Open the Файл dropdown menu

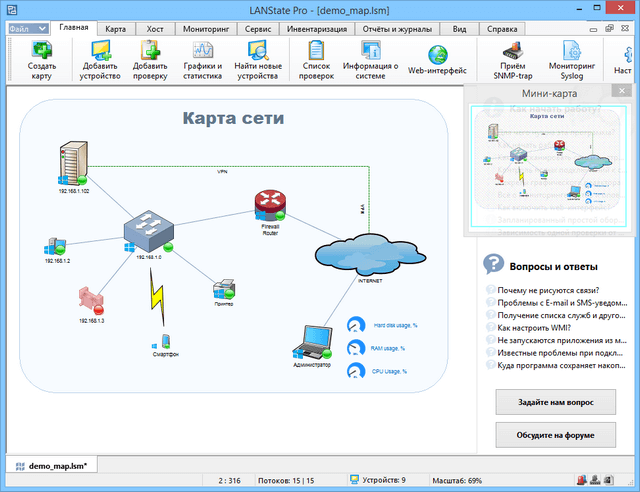point(28,29)
